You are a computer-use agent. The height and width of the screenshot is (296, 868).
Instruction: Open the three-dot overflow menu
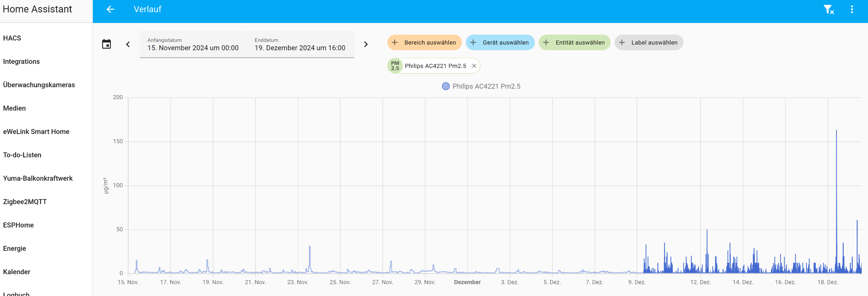click(852, 9)
